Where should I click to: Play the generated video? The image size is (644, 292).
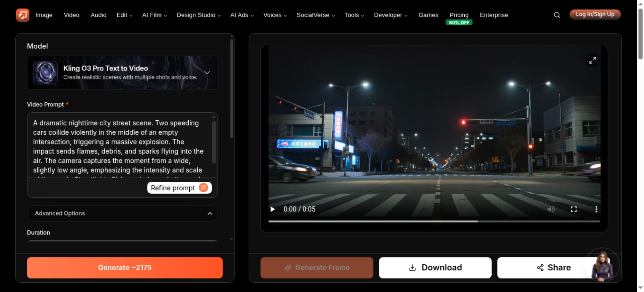point(273,209)
